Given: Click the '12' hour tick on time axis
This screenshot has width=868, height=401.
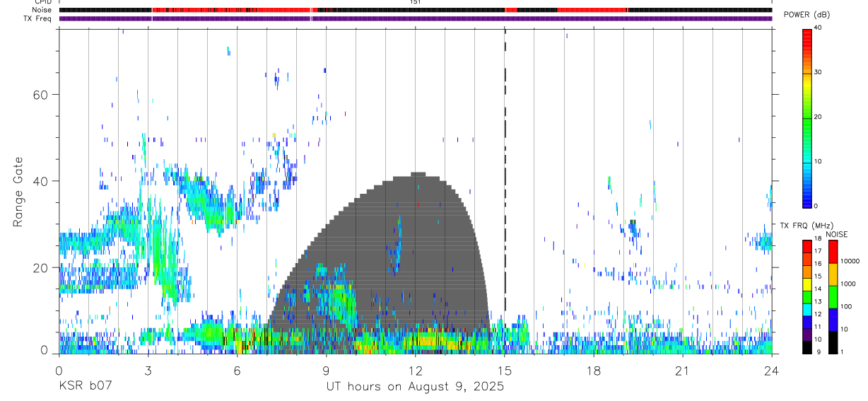Looking at the screenshot, I should (416, 370).
